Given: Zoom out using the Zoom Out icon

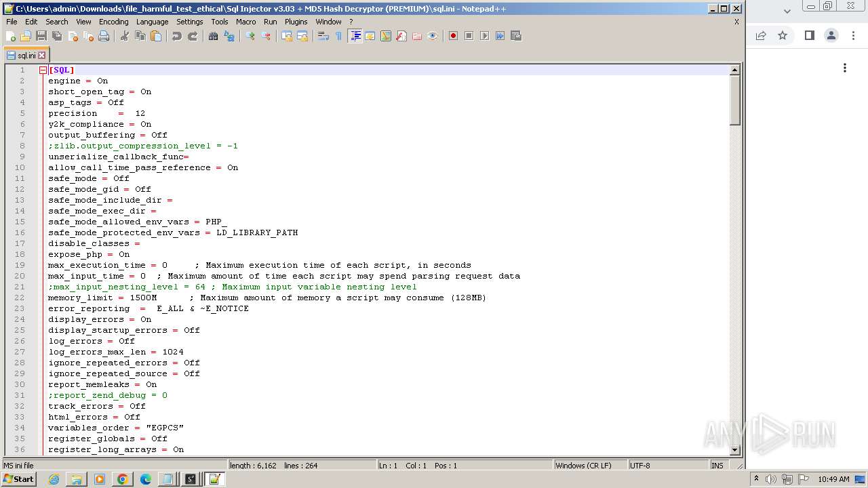Looking at the screenshot, I should [x=266, y=36].
